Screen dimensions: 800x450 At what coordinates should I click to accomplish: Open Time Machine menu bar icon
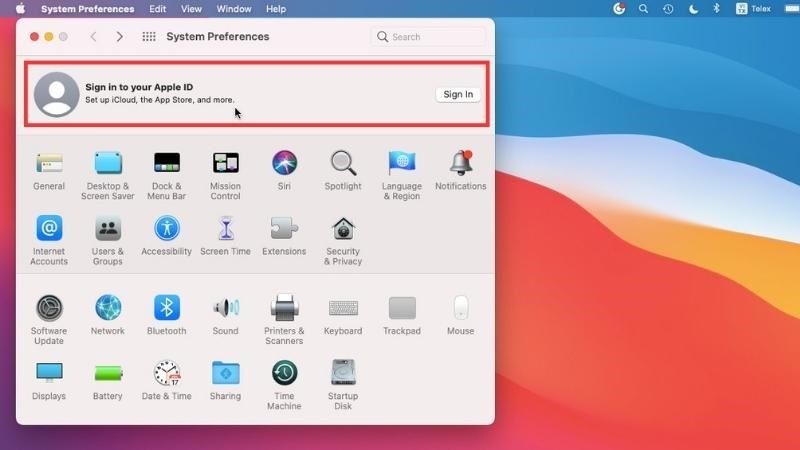click(x=668, y=9)
